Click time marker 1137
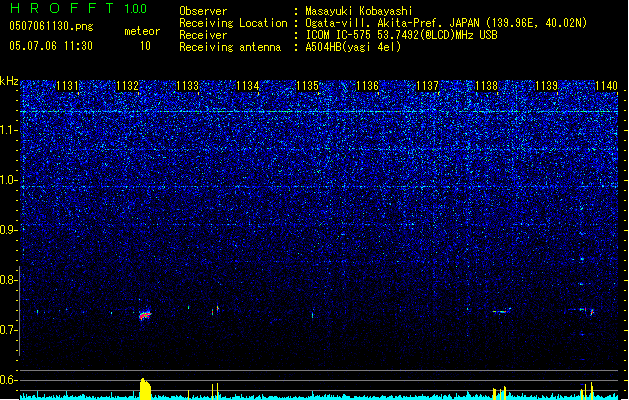 pos(428,86)
